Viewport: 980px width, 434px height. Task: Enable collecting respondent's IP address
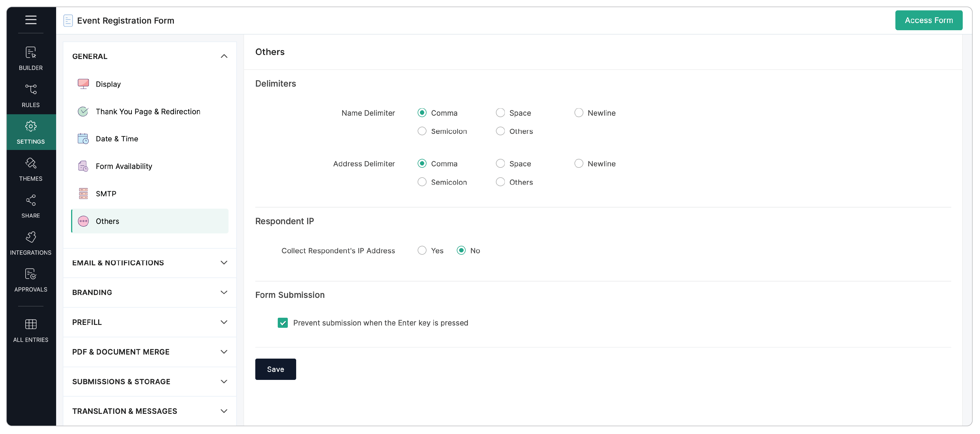point(422,250)
